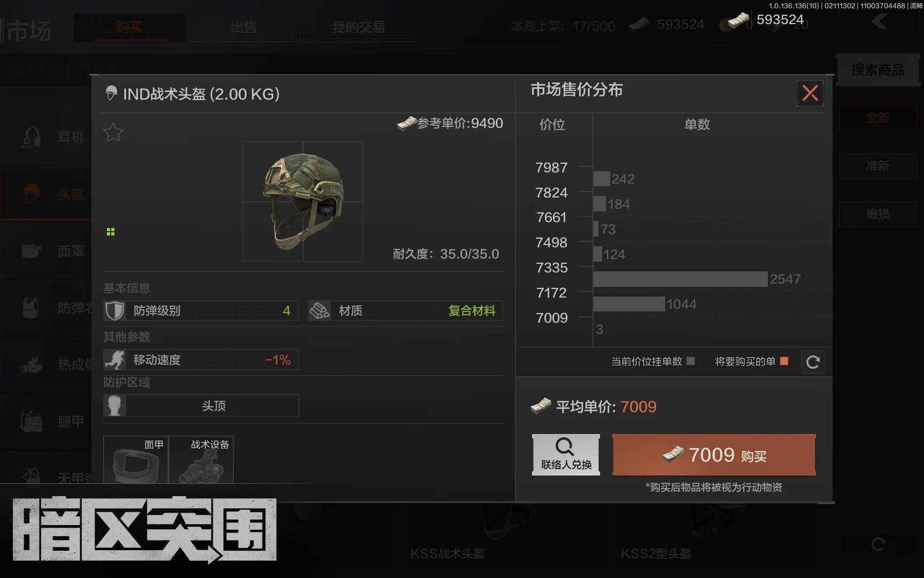Click the back arrow at top right
The width and height of the screenshot is (924, 578).
coord(879,21)
